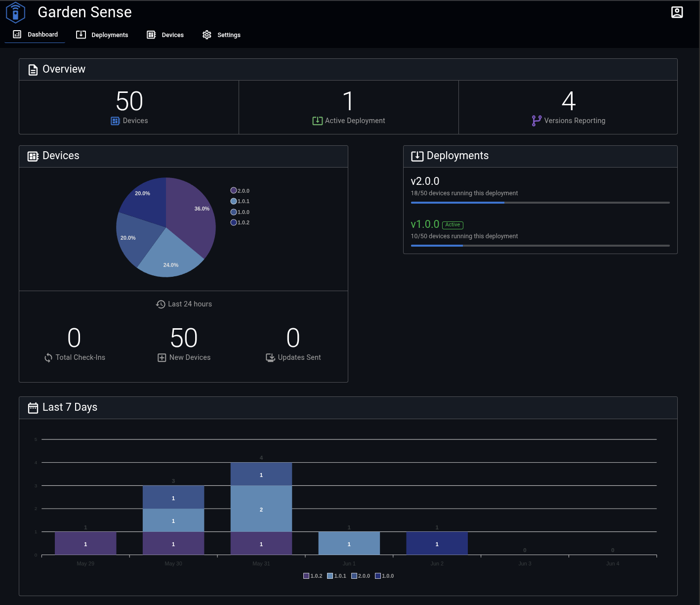Viewport: 700px width, 605px height.
Task: Click the Updates Sent icon
Action: (x=270, y=357)
